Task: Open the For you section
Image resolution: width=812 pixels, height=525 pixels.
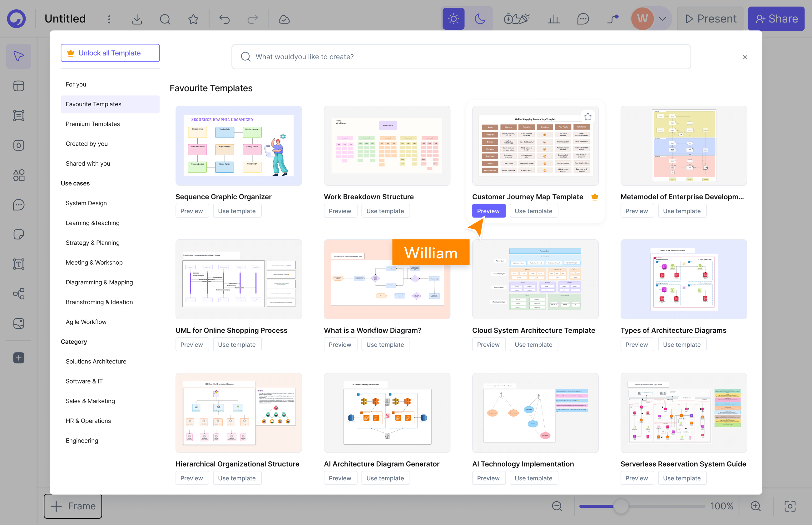Action: click(110, 84)
